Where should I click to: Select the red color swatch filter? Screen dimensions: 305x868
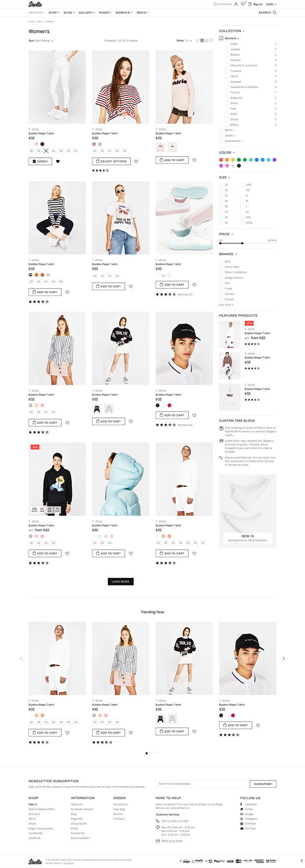[221, 160]
